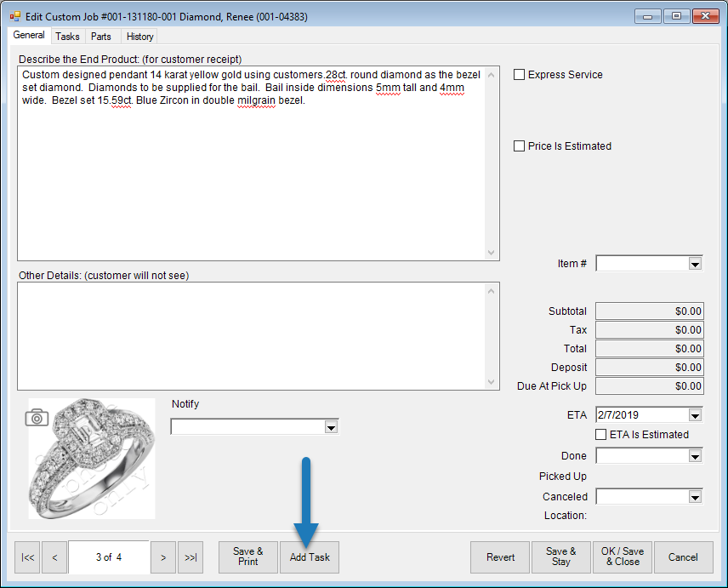Go to the previous record
Image resolution: width=728 pixels, height=588 pixels.
click(x=54, y=557)
